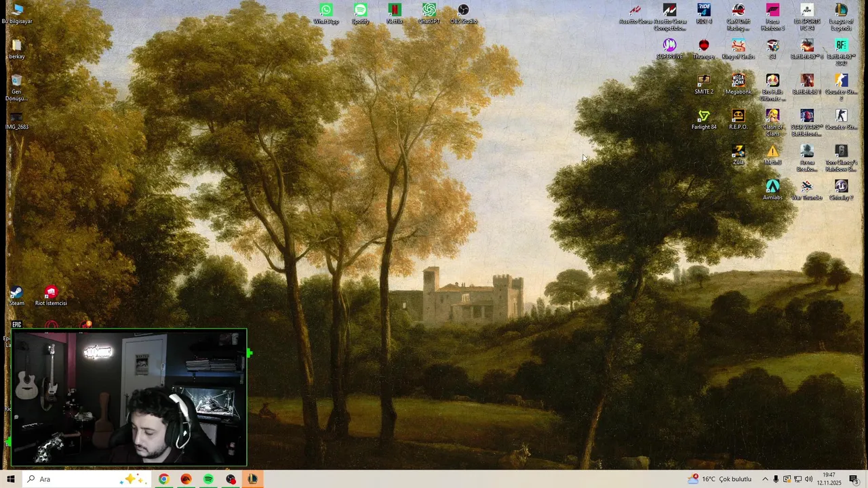Image resolution: width=868 pixels, height=488 pixels.
Task: Open the WhatsApp desktop shortcut
Action: pyautogui.click(x=326, y=14)
